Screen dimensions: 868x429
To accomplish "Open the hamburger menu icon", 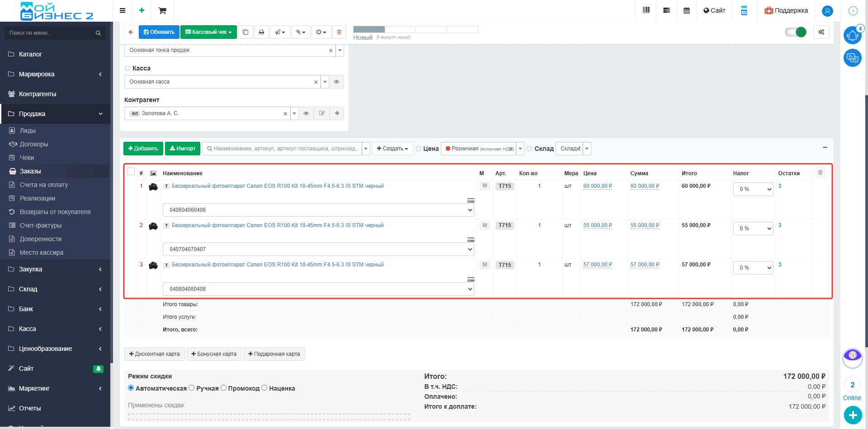I will pos(123,10).
